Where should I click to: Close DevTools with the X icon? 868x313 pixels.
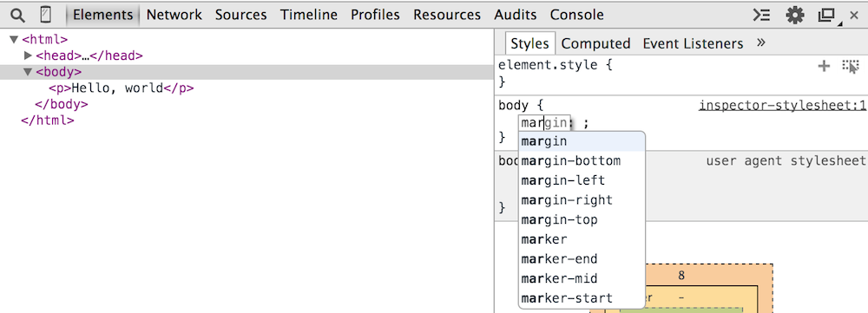point(854,16)
